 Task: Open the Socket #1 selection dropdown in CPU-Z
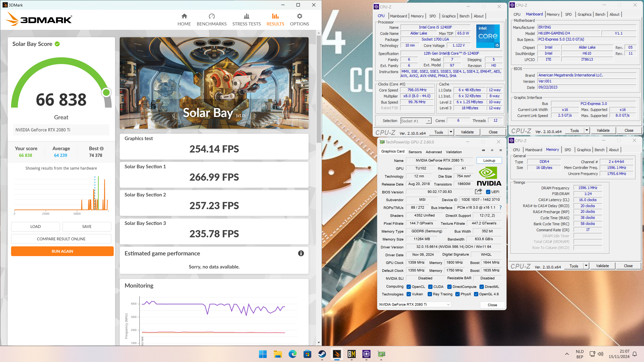click(x=416, y=121)
